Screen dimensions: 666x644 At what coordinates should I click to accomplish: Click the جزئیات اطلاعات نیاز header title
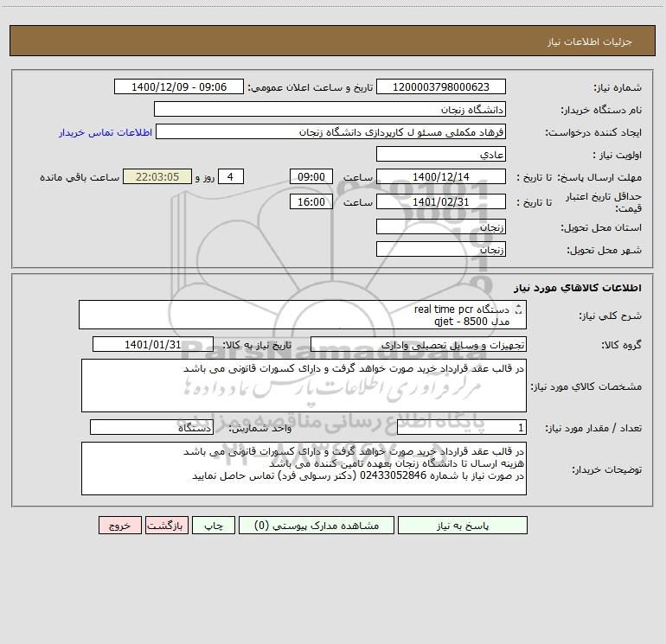(589, 41)
